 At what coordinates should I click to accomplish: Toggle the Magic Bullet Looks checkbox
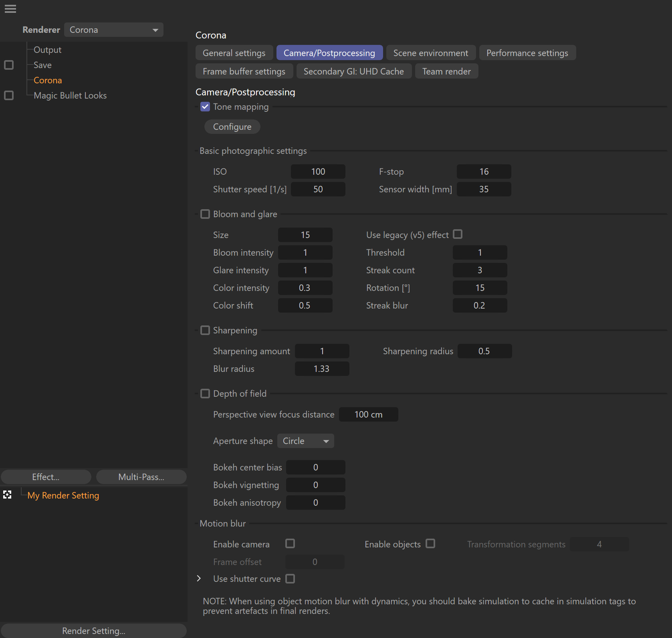point(9,95)
